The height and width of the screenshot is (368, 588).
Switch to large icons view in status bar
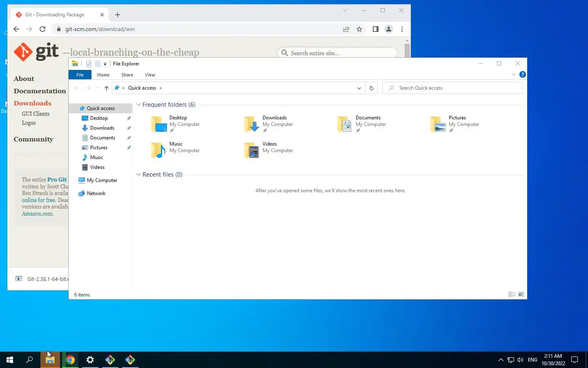pos(521,294)
